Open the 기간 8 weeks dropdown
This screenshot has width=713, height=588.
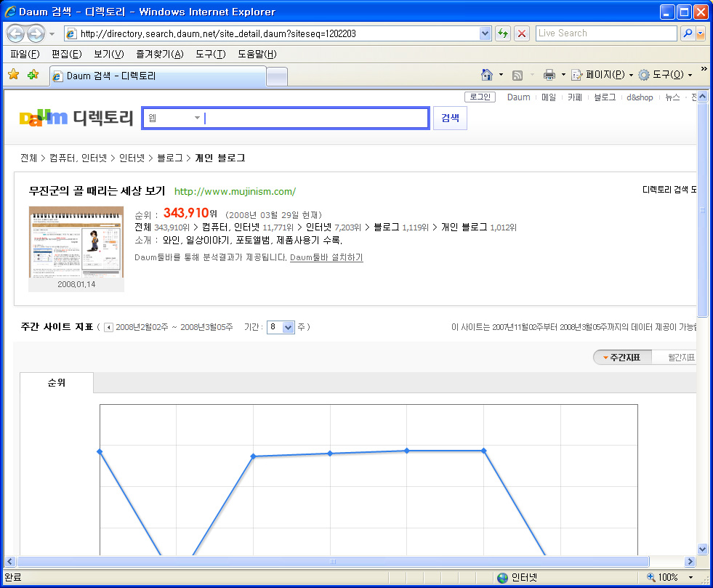[281, 327]
